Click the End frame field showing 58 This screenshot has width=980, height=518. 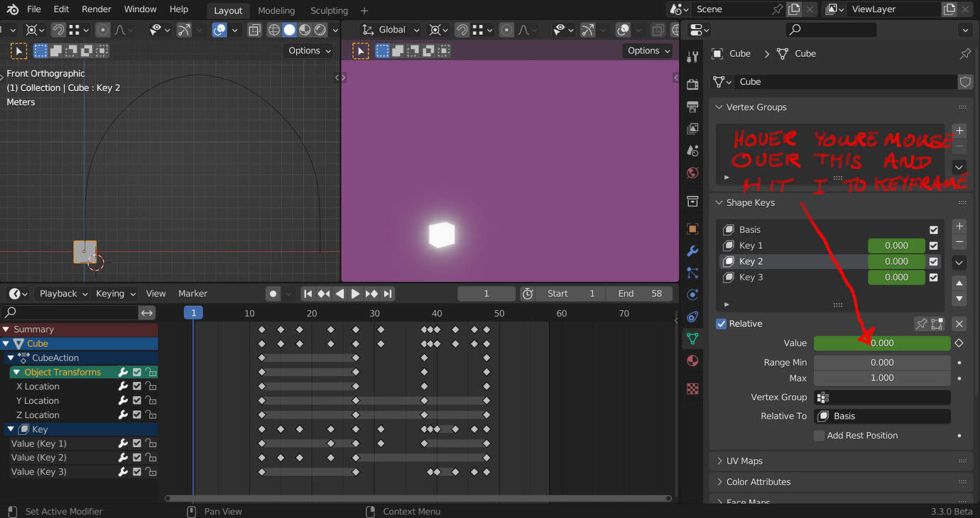[x=638, y=294]
